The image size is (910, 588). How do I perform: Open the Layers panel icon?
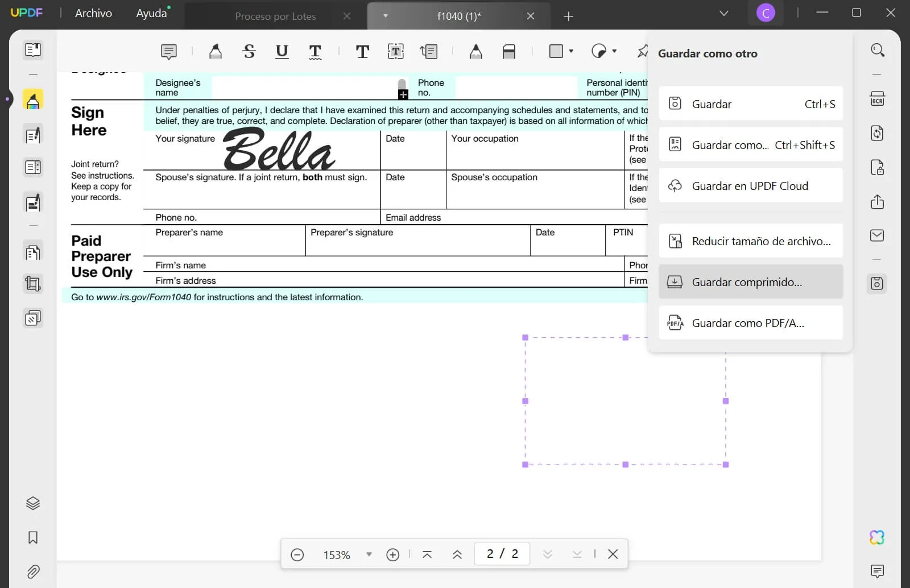click(x=33, y=503)
